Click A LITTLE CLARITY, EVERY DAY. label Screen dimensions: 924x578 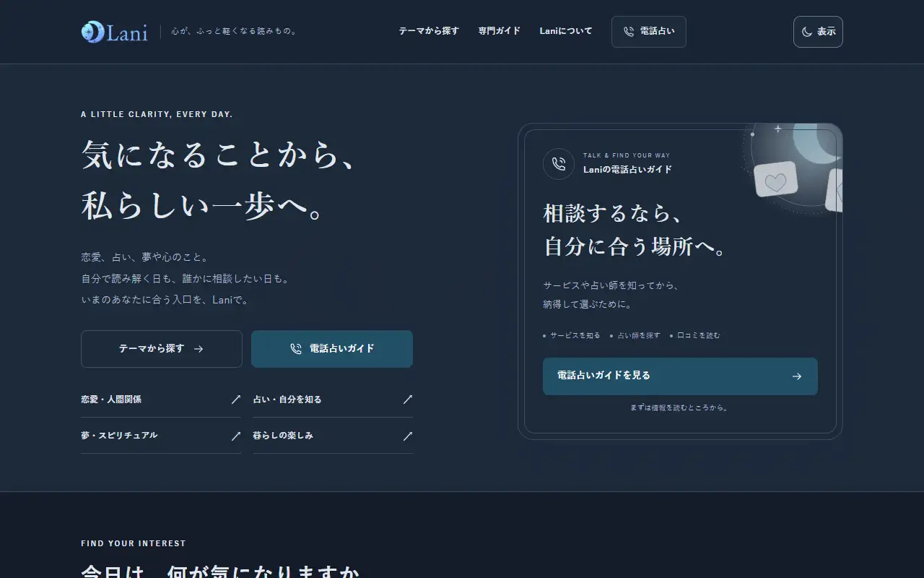(x=157, y=114)
